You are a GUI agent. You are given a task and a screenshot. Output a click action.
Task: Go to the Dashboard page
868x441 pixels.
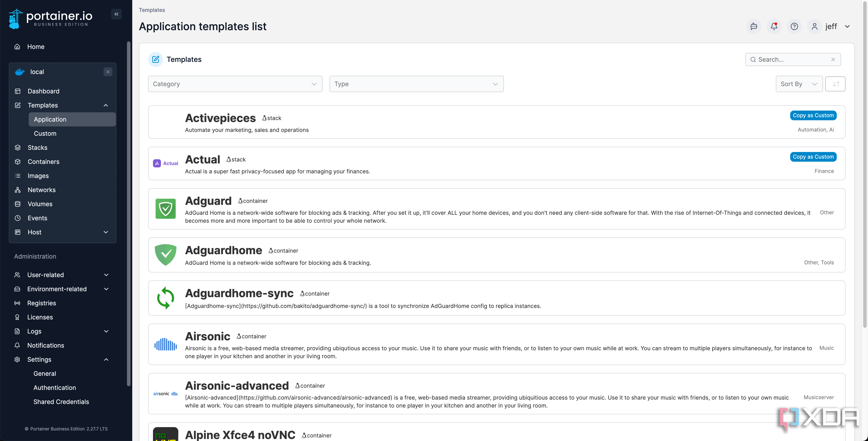pyautogui.click(x=43, y=91)
